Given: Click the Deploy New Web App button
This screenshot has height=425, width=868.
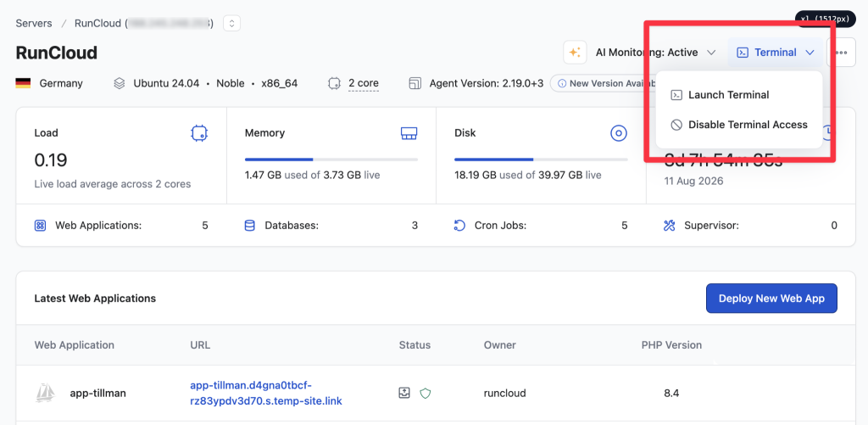Looking at the screenshot, I should (x=771, y=299).
